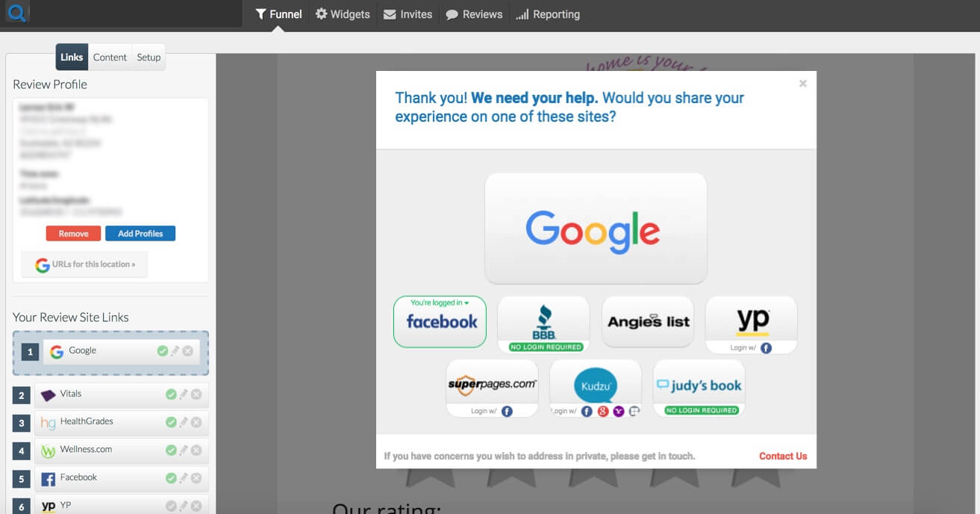This screenshot has width=980, height=514.
Task: Expand the "You're logged in" dropdown
Action: tap(440, 303)
